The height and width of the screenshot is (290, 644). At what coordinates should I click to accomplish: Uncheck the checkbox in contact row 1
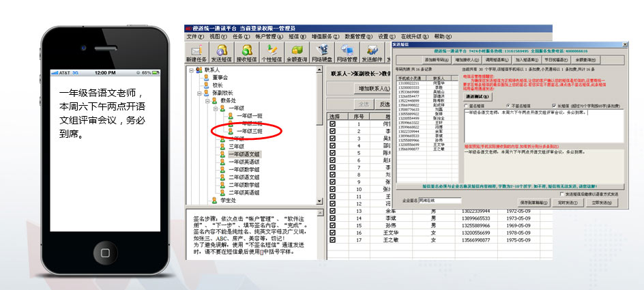333,123
